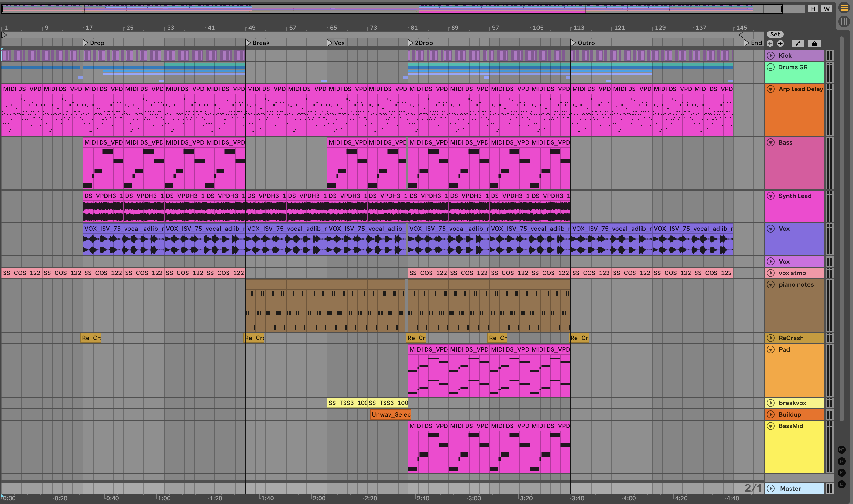853x504 pixels.
Task: Toggle the Returns (R) section visibility
Action: click(x=841, y=461)
